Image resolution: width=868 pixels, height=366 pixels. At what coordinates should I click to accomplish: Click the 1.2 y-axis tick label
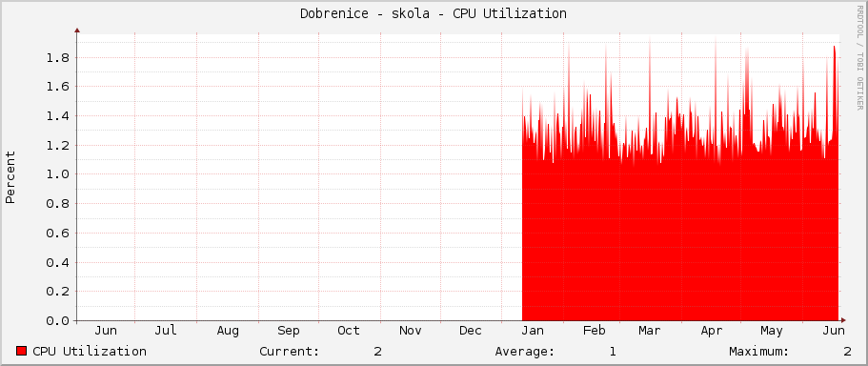[x=58, y=145]
